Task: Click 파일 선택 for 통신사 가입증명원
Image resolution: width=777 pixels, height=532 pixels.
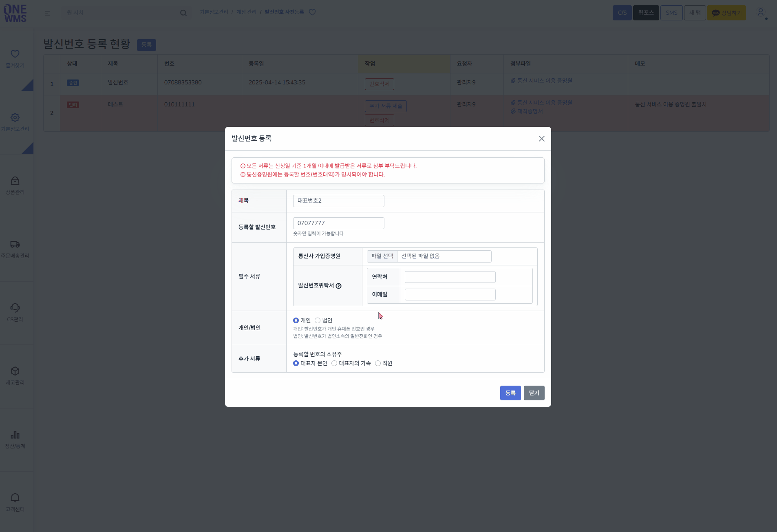Action: point(382,256)
